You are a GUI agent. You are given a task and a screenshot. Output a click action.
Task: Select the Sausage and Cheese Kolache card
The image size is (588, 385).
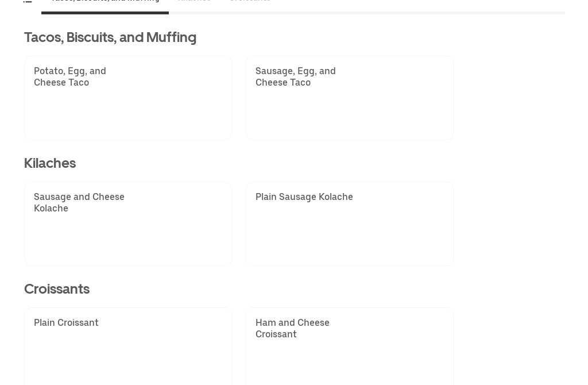coord(127,224)
